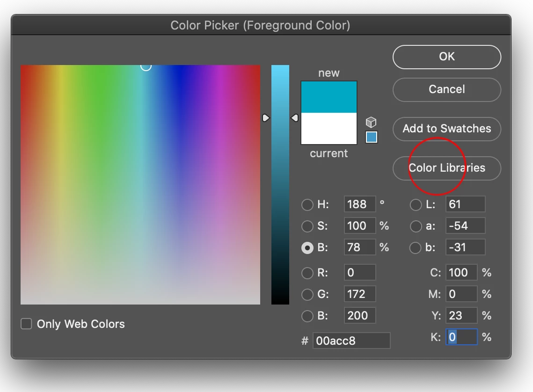Click the web-safe color swatch below cube
The image size is (533, 392).
pos(372,137)
